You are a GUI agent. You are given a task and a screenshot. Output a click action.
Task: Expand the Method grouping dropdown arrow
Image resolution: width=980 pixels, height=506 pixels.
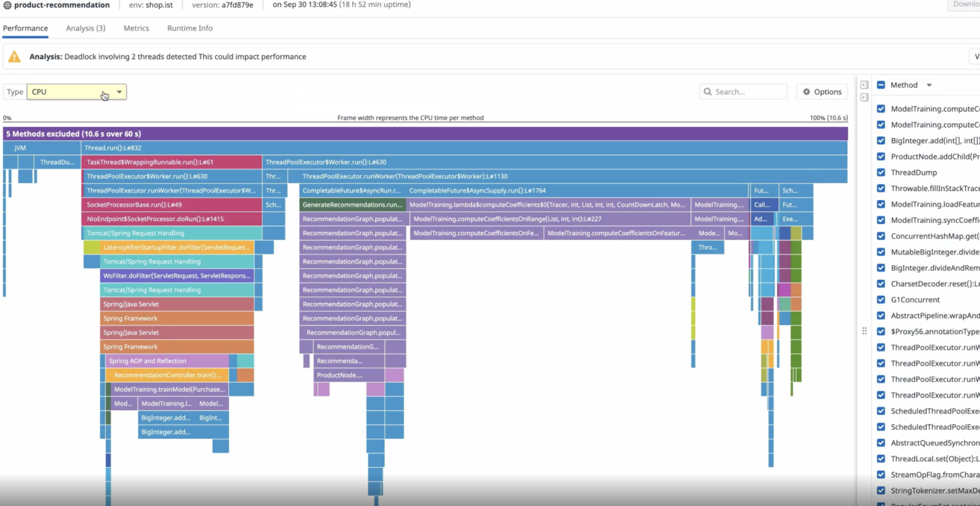pyautogui.click(x=929, y=85)
